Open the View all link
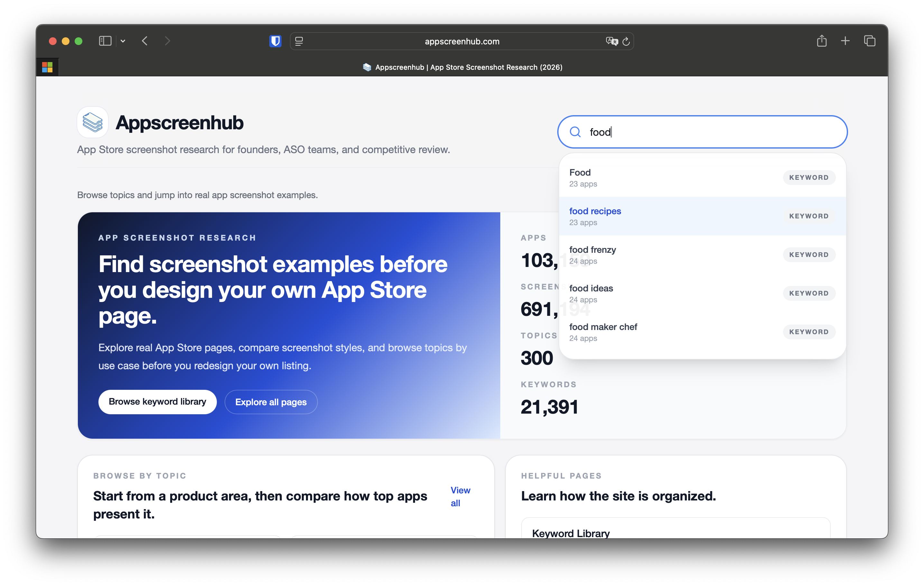The image size is (924, 586). 460,496
